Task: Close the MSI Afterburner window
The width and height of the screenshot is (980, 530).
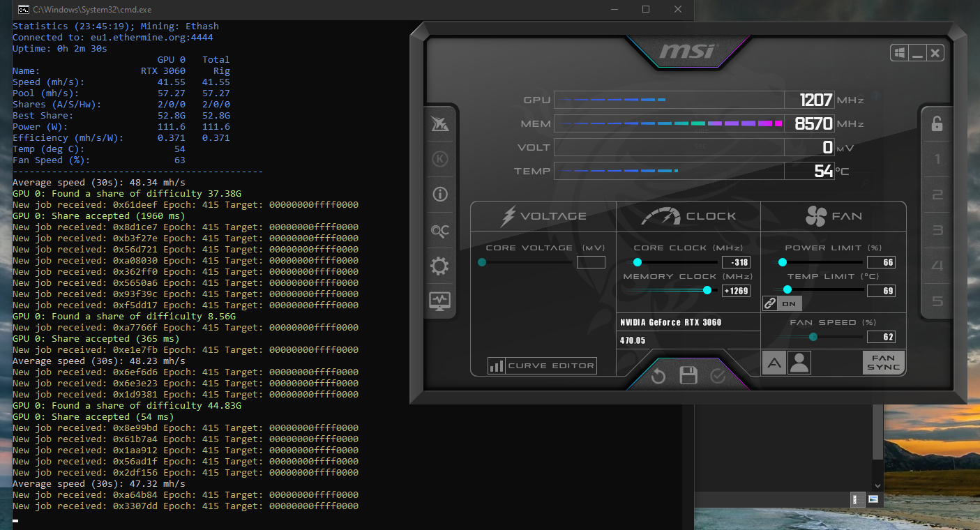Action: coord(935,53)
